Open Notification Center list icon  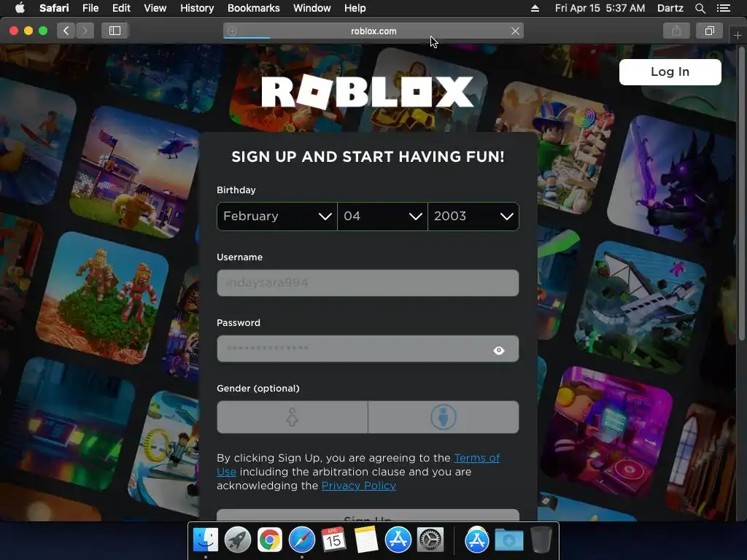point(723,8)
